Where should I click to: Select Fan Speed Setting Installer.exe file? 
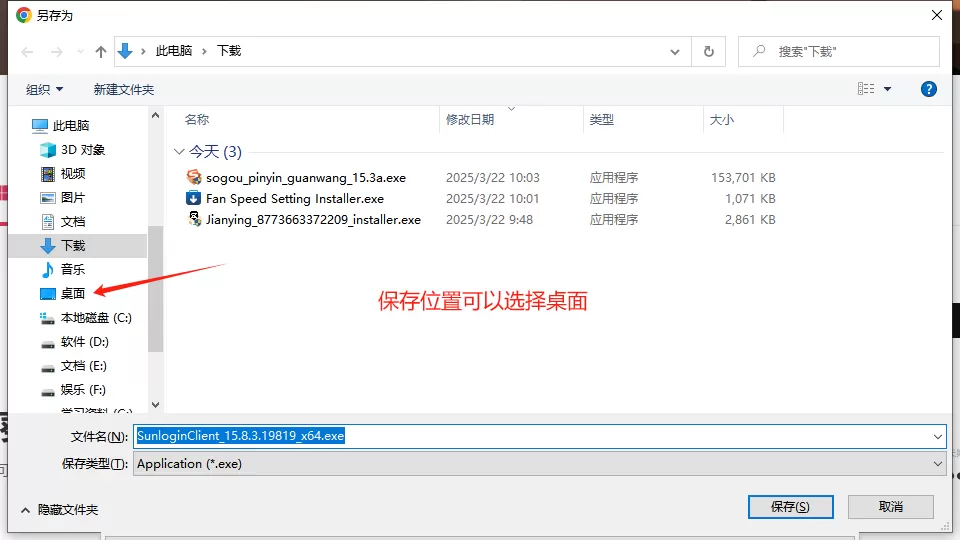point(294,198)
